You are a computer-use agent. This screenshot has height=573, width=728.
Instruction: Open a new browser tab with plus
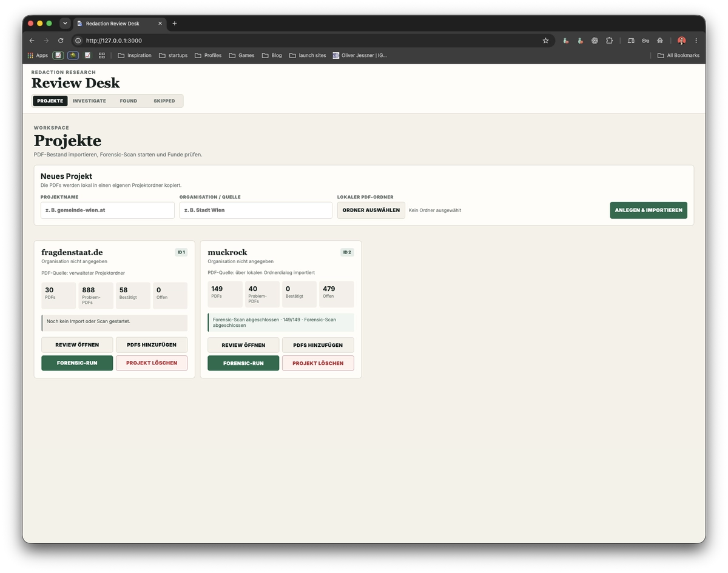175,24
